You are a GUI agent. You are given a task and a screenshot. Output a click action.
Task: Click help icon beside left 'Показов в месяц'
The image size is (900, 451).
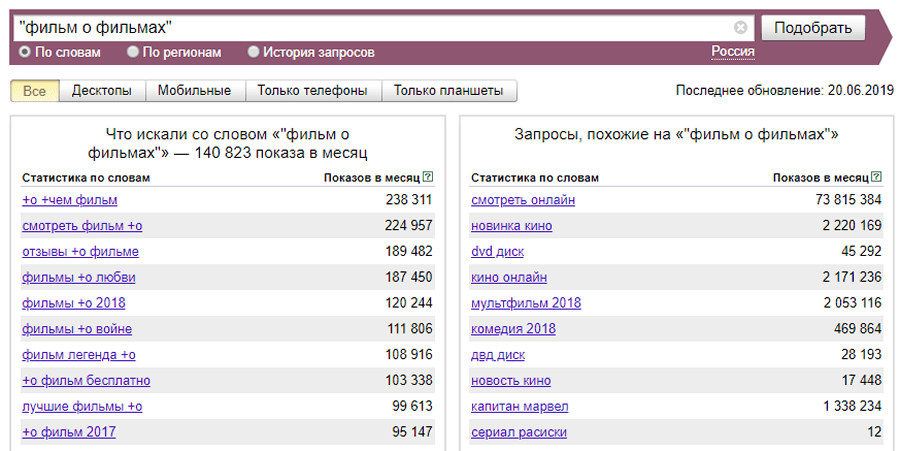click(x=428, y=177)
